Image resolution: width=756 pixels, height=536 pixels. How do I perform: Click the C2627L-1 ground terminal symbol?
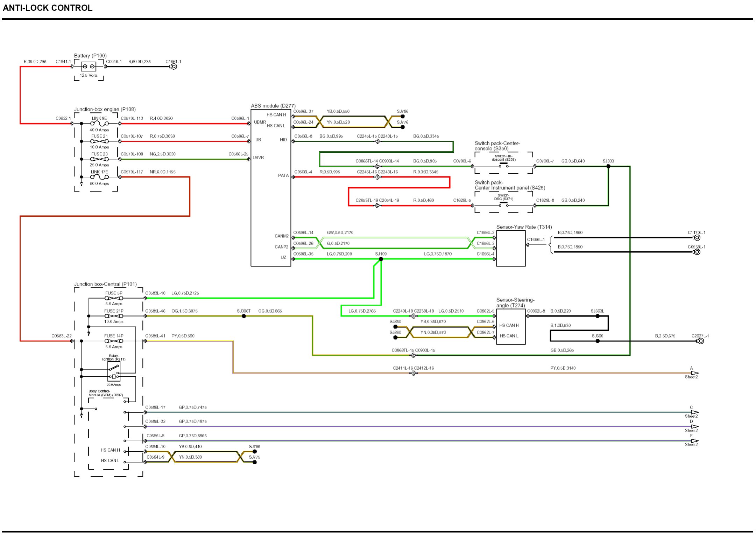coord(700,341)
